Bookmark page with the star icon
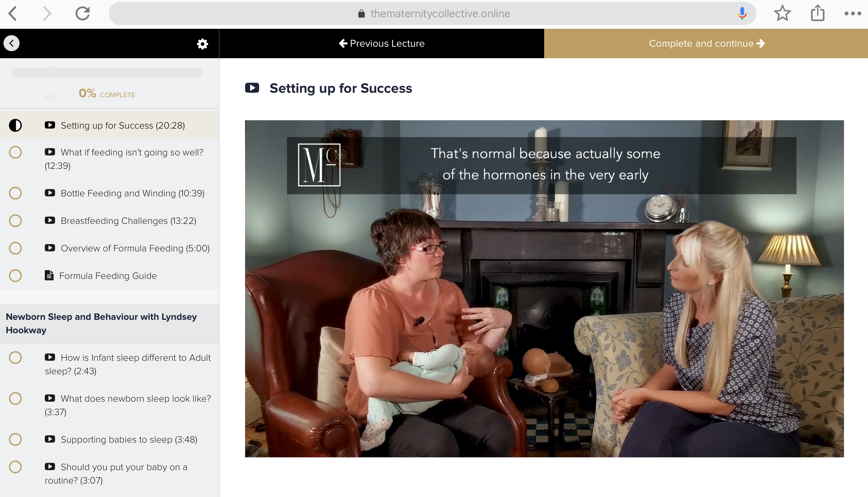The width and height of the screenshot is (868, 497). coord(782,13)
